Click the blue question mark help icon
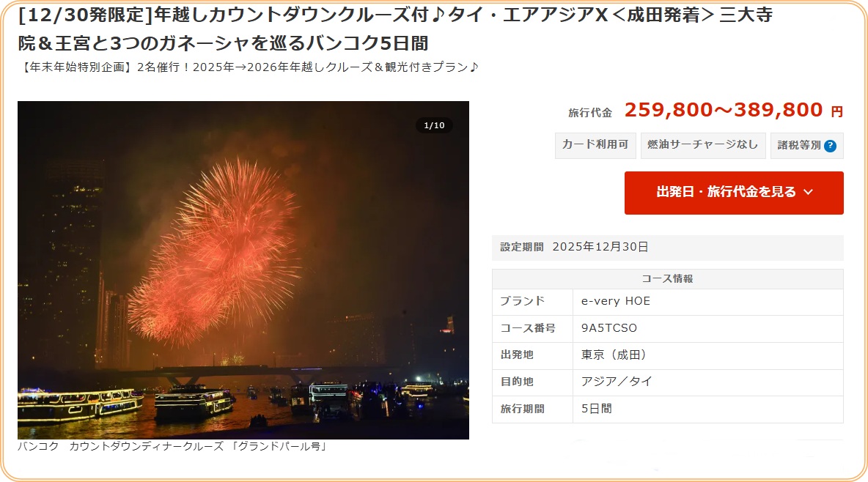This screenshot has width=868, height=482. coord(830,146)
